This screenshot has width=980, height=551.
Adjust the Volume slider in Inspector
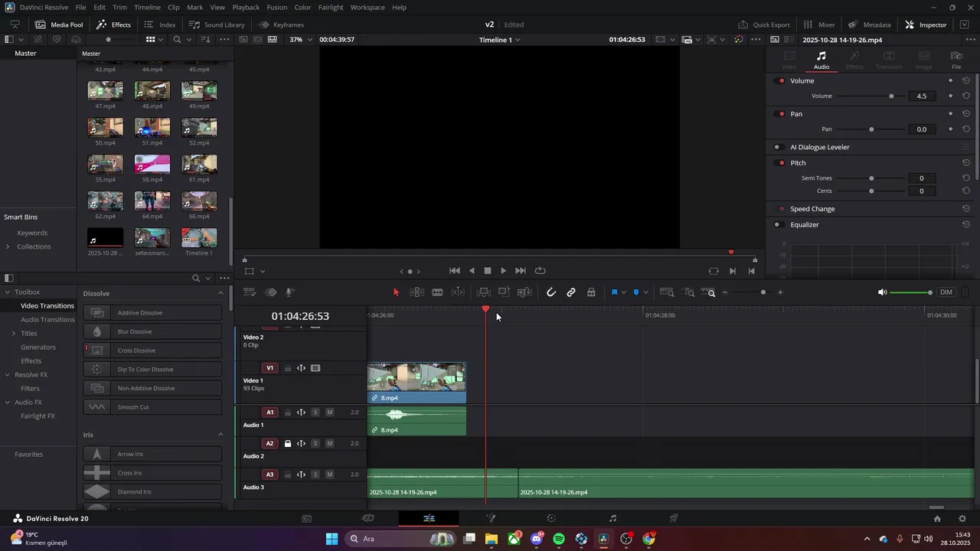(891, 96)
